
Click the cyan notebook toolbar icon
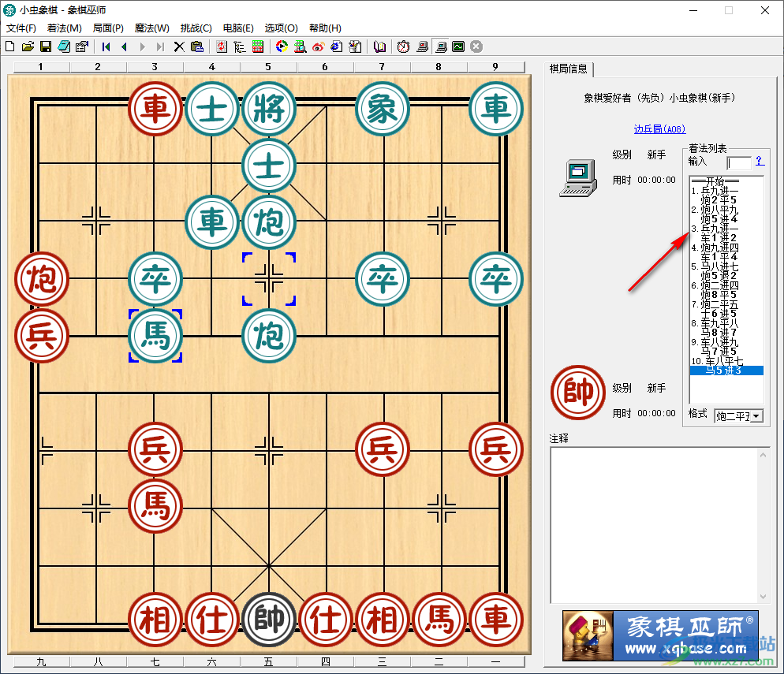[64, 47]
